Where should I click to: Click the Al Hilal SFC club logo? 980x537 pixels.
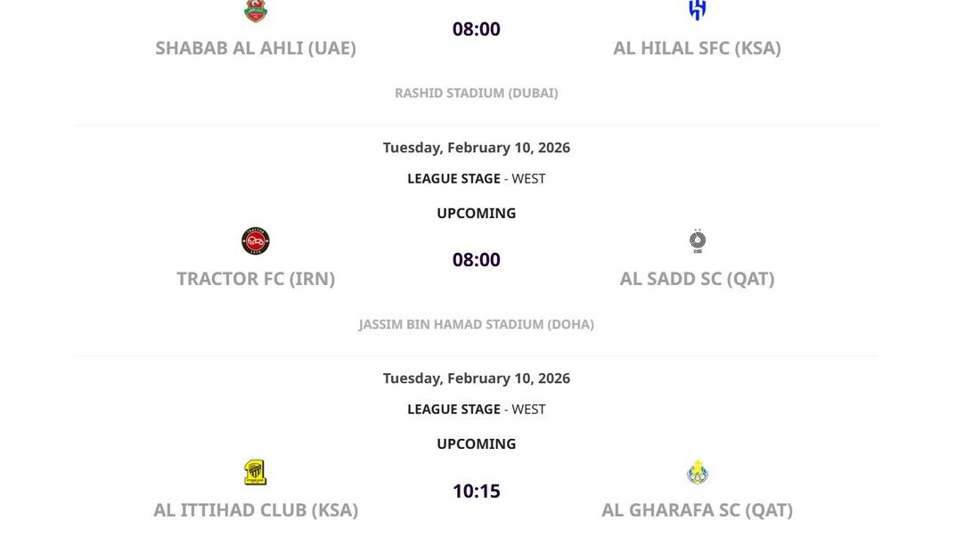tap(697, 10)
